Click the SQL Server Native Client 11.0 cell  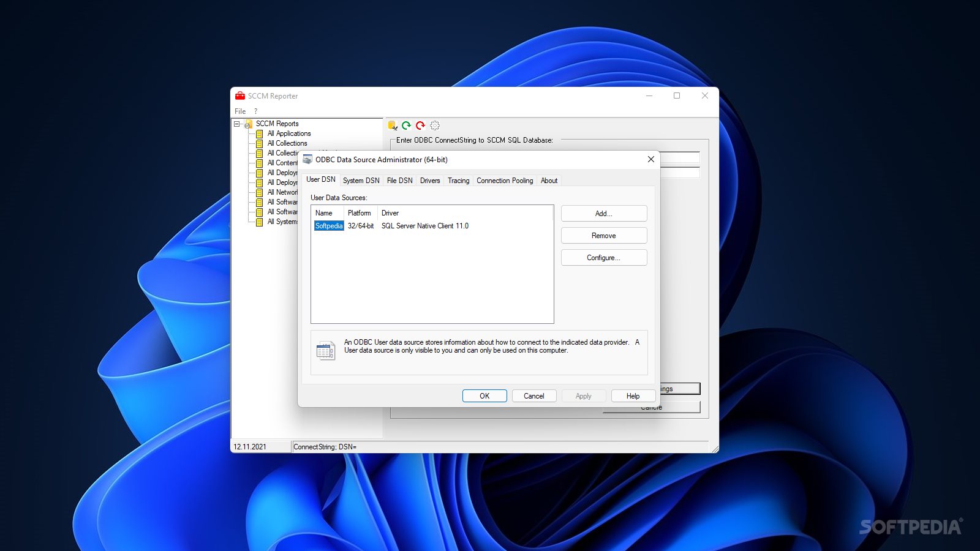click(425, 226)
